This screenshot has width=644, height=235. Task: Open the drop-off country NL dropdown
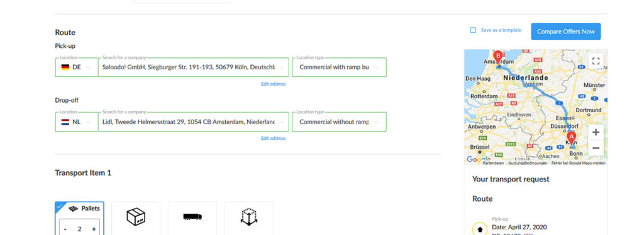(x=77, y=122)
